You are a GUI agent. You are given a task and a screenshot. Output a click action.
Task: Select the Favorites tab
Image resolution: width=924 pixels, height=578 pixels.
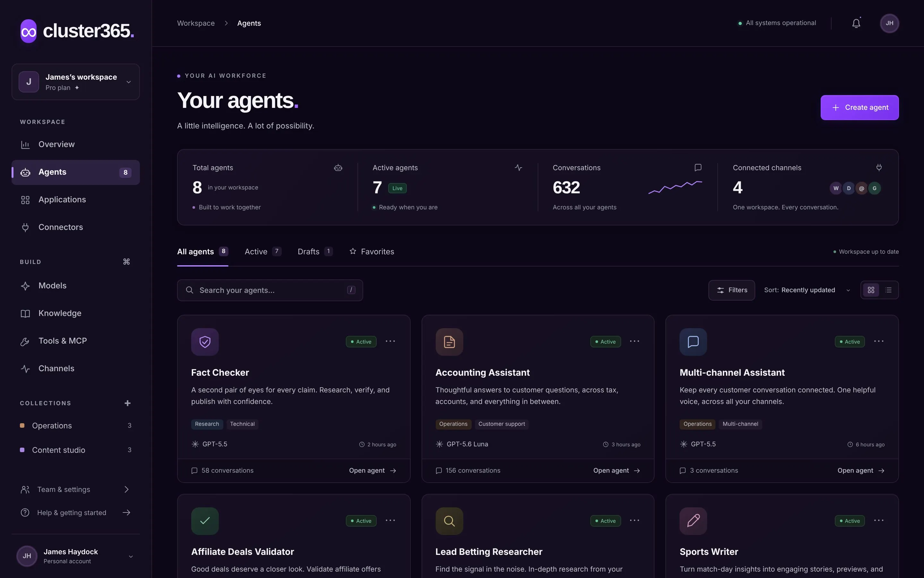click(x=372, y=251)
